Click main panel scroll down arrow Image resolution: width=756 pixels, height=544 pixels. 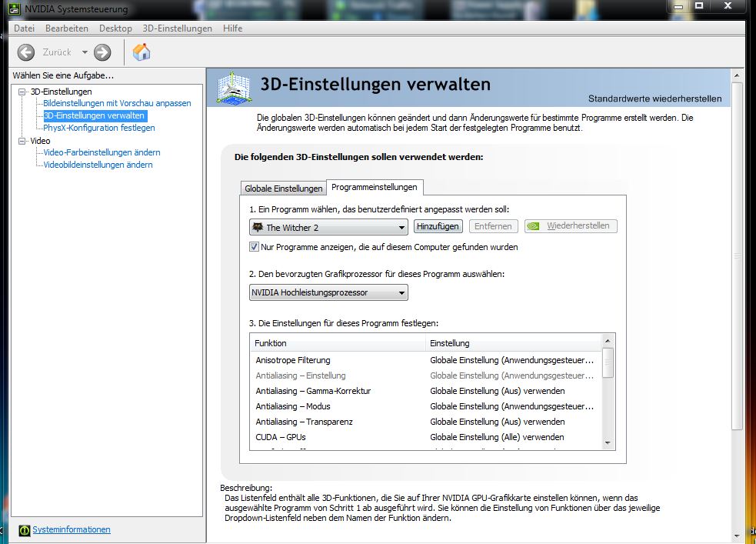tap(736, 536)
